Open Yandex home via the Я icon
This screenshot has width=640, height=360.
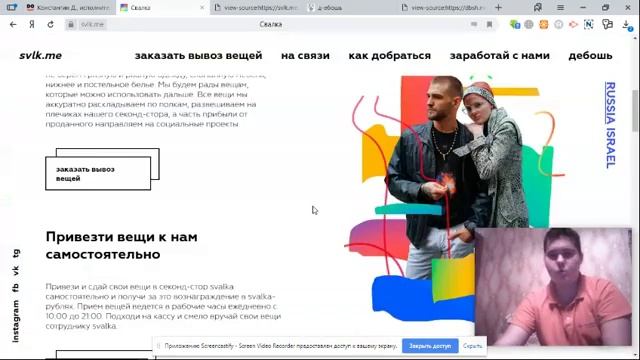(32, 24)
